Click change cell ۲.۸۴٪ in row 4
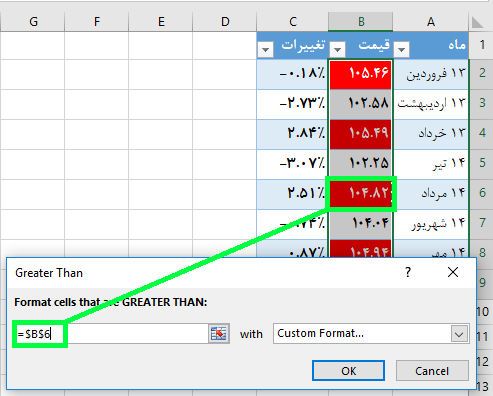Viewport: 493px width, 396px height. click(x=292, y=134)
